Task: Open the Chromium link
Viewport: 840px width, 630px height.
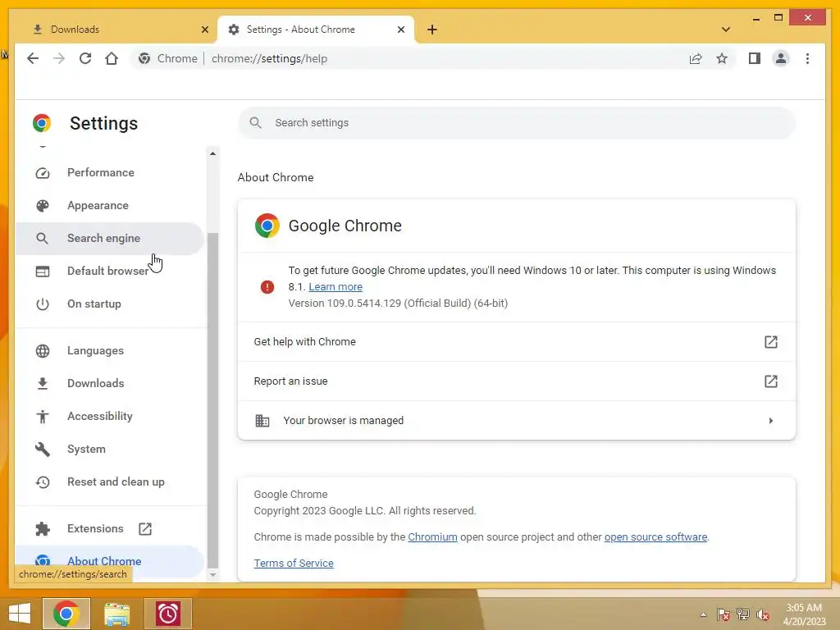Action: click(432, 536)
